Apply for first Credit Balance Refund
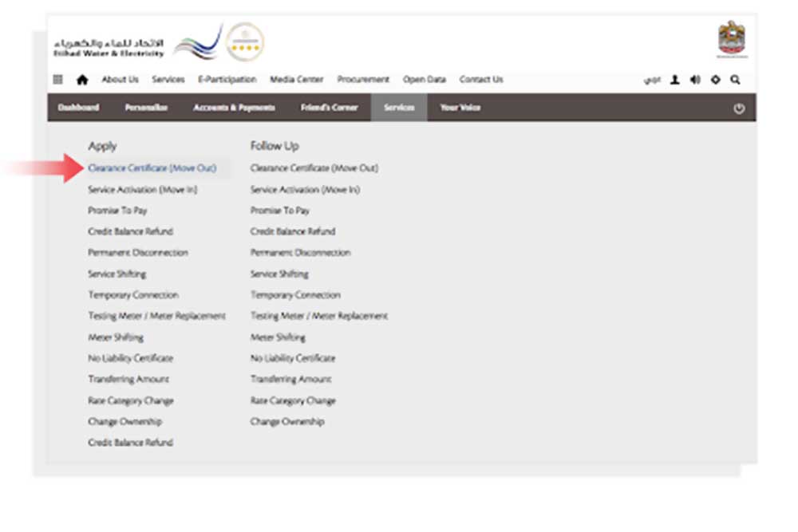798x532 pixels. pos(130,231)
